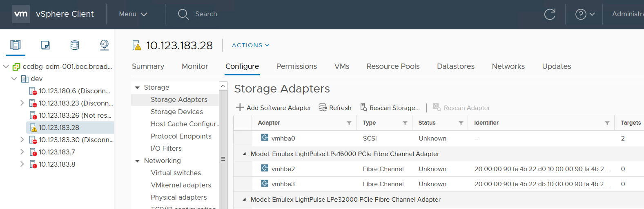Click the Rescan Storage icon
This screenshot has width=644, height=209.
[363, 107]
